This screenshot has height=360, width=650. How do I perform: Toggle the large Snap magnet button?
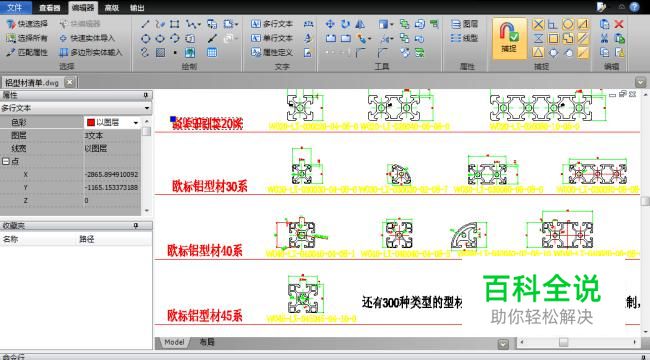pos(509,38)
